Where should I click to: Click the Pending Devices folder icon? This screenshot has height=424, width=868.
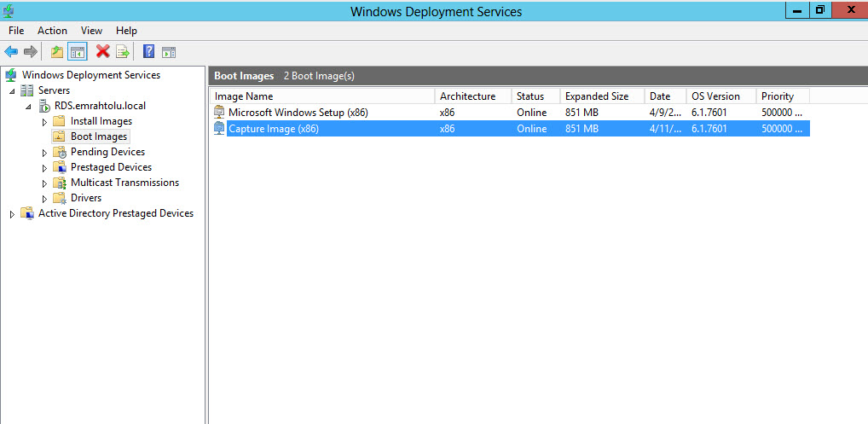click(60, 152)
